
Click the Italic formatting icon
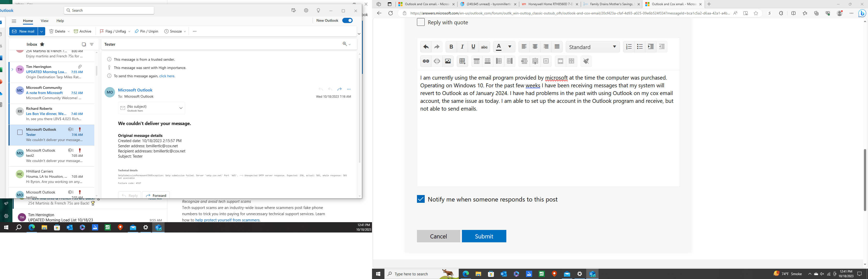462,47
